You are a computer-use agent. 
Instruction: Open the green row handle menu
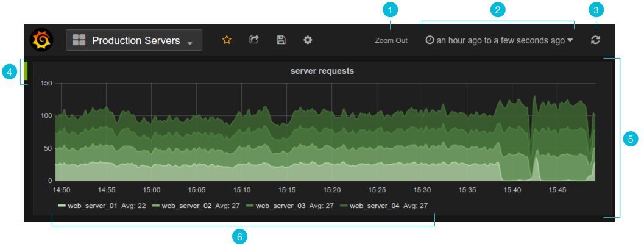[26, 70]
